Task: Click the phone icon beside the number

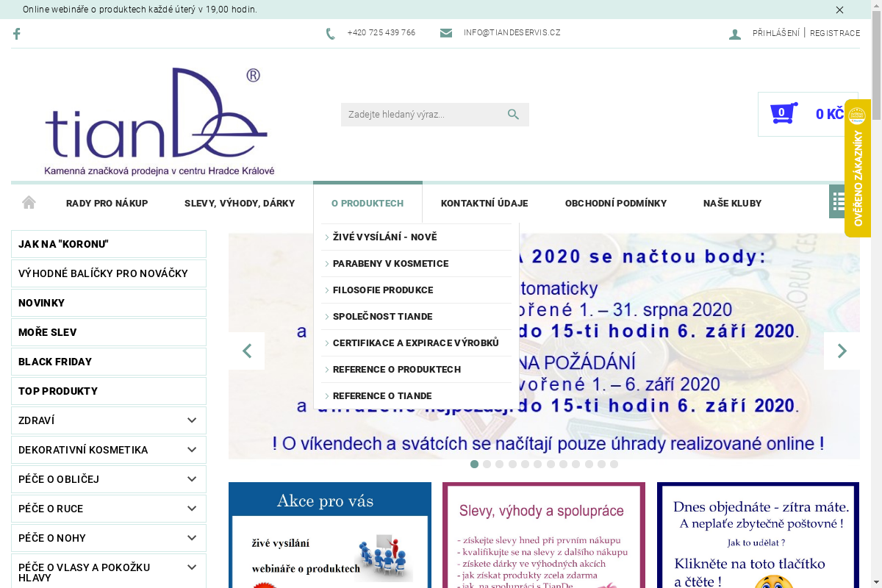Action: pyautogui.click(x=331, y=33)
